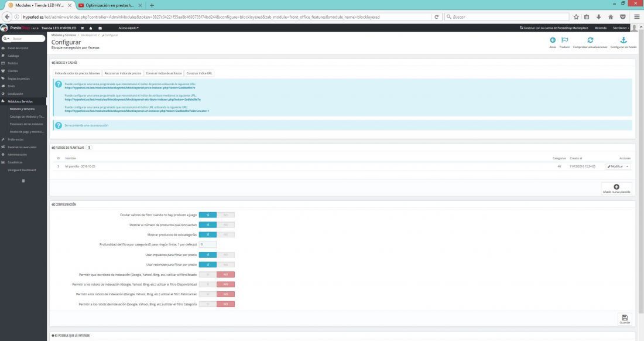Viewport: 644px width, 341px height.
Task: Open the Acceso rápido dropdown
Action: [129, 28]
